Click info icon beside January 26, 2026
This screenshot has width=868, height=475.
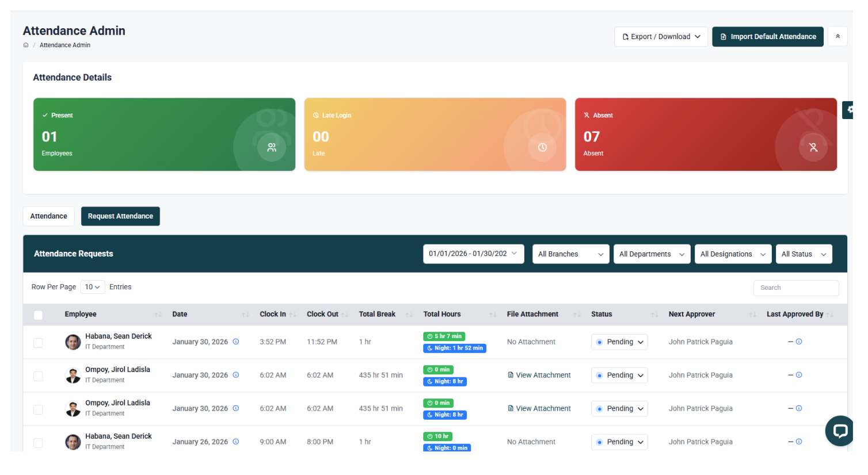(236, 442)
